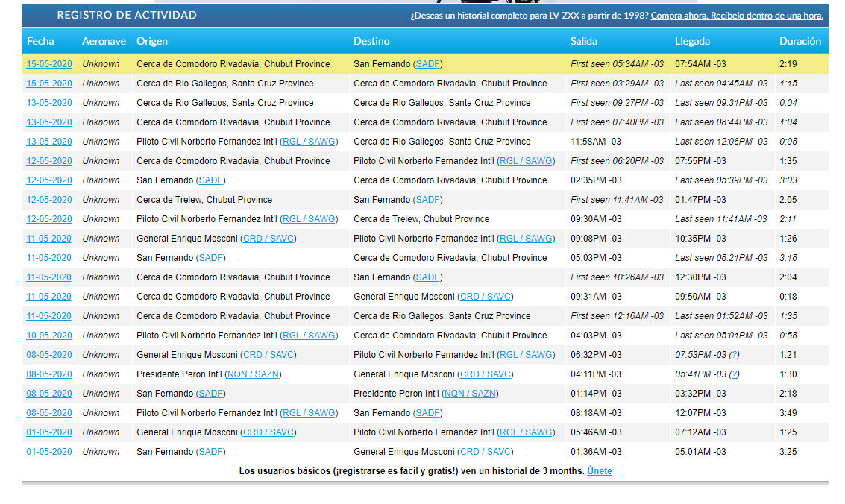Open 13-05-2020 date link for flight lasting 1:04
Screen dimensions: 845x504
click(49, 122)
